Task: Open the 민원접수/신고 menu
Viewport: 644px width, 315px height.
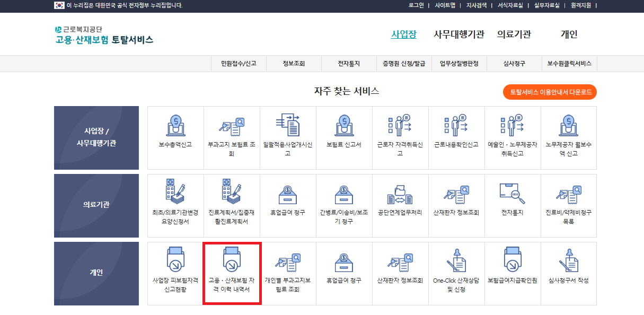Action: [239, 63]
